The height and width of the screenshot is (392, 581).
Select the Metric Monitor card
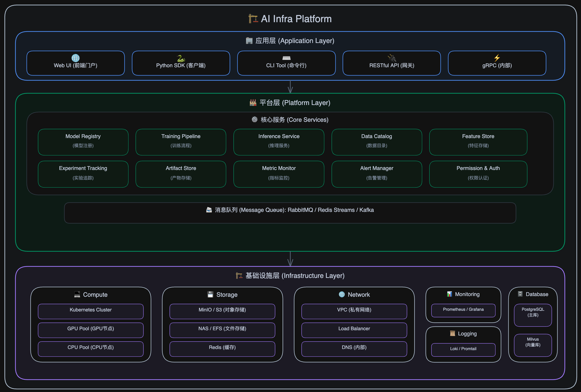[x=279, y=174]
